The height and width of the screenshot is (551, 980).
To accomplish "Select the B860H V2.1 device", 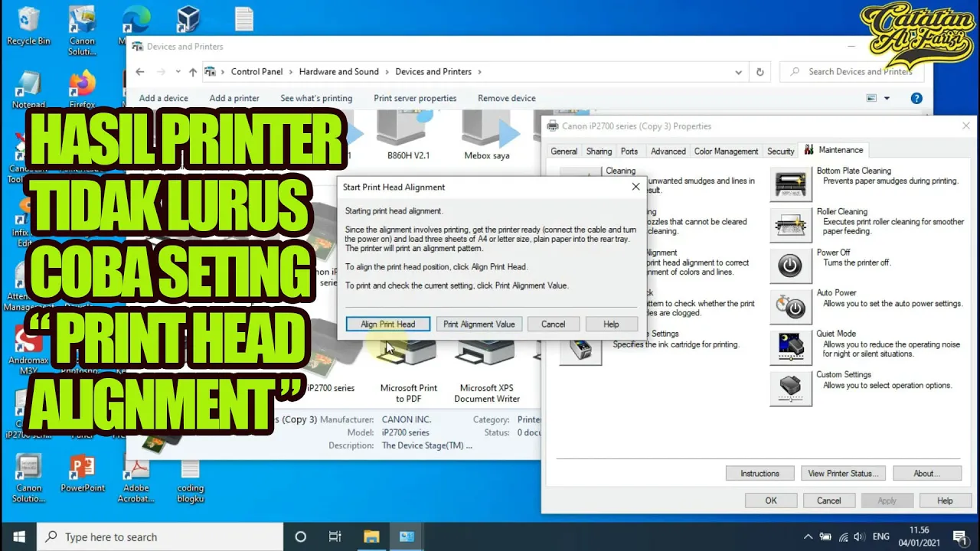I will tap(408, 135).
